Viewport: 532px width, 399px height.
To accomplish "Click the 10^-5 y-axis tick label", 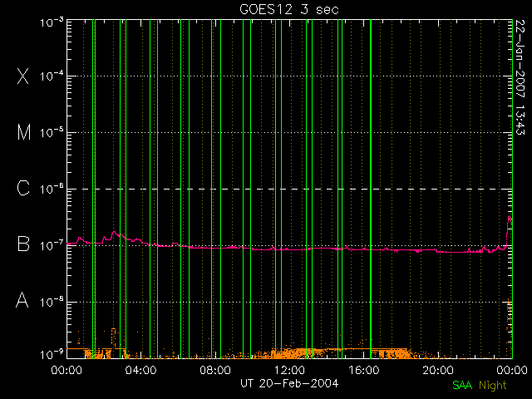I will pyautogui.click(x=52, y=133).
